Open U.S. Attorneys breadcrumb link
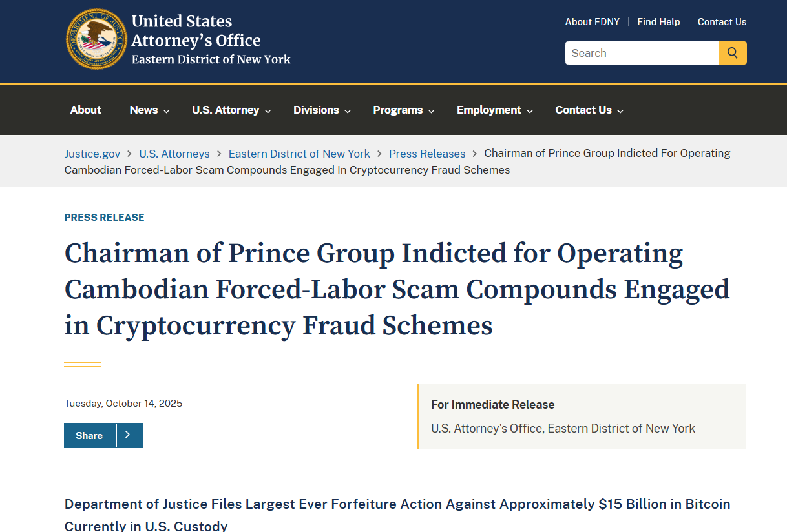Screen dimensions: 787x532 (x=174, y=154)
